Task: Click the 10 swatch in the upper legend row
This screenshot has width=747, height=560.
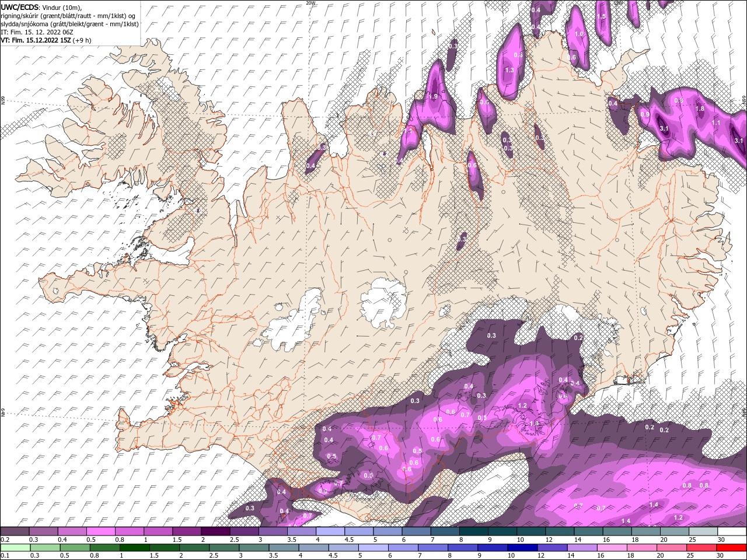Action: [530, 531]
